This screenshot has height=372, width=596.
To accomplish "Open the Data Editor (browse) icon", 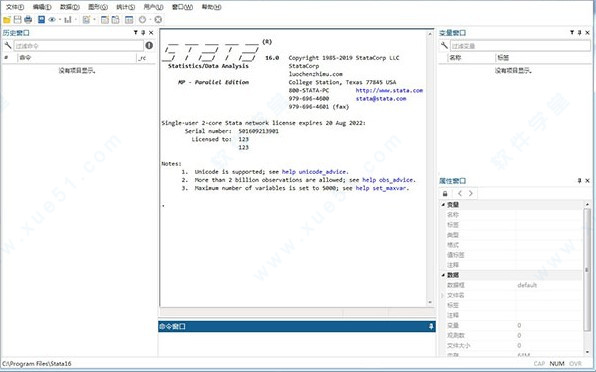I will pyautogui.click(x=115, y=20).
